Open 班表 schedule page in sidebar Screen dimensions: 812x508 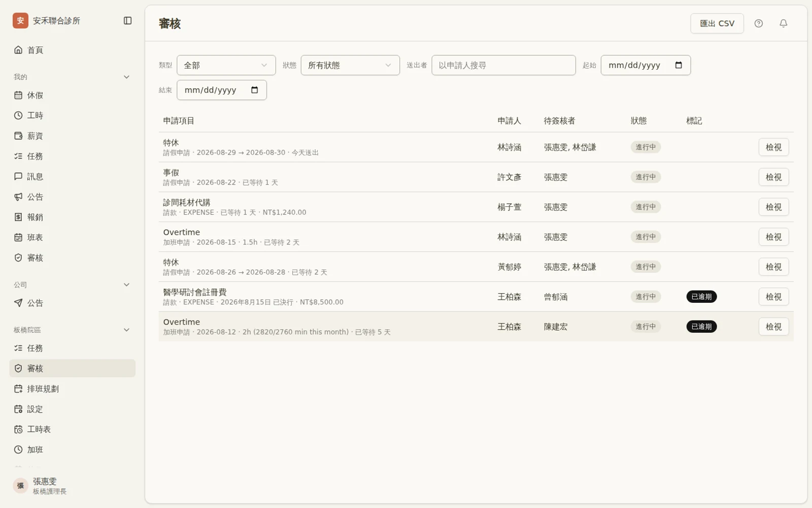pyautogui.click(x=73, y=238)
